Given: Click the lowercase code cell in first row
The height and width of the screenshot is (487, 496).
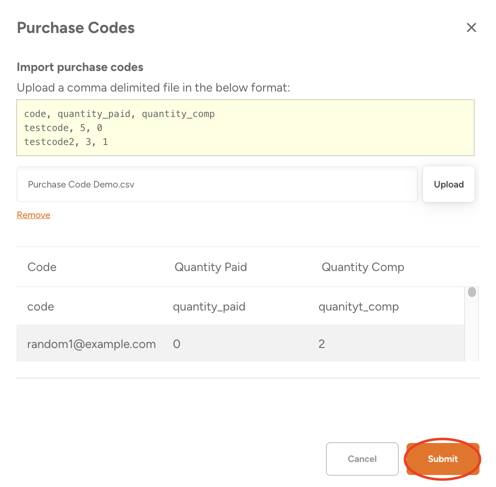Looking at the screenshot, I should coord(40,307).
